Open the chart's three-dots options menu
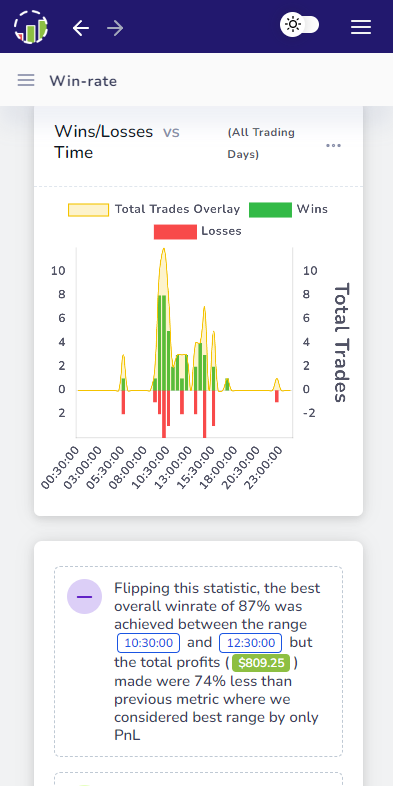This screenshot has height=786, width=393. pyautogui.click(x=333, y=145)
